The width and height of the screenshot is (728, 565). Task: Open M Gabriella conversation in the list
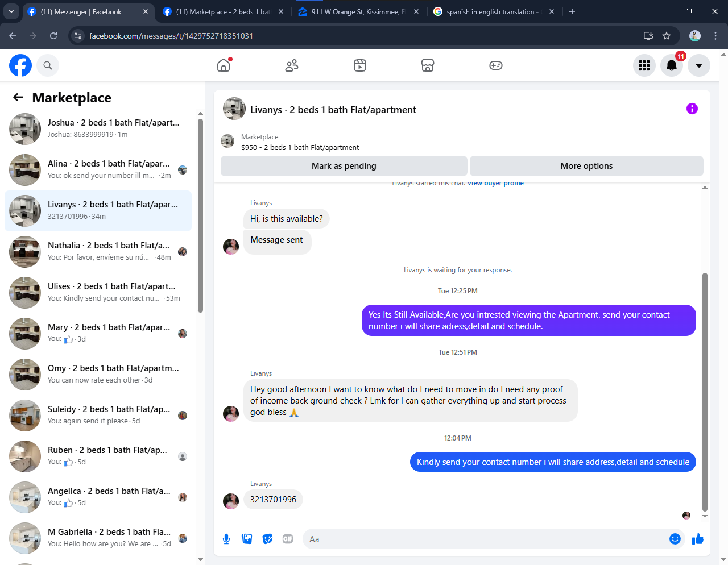98,538
